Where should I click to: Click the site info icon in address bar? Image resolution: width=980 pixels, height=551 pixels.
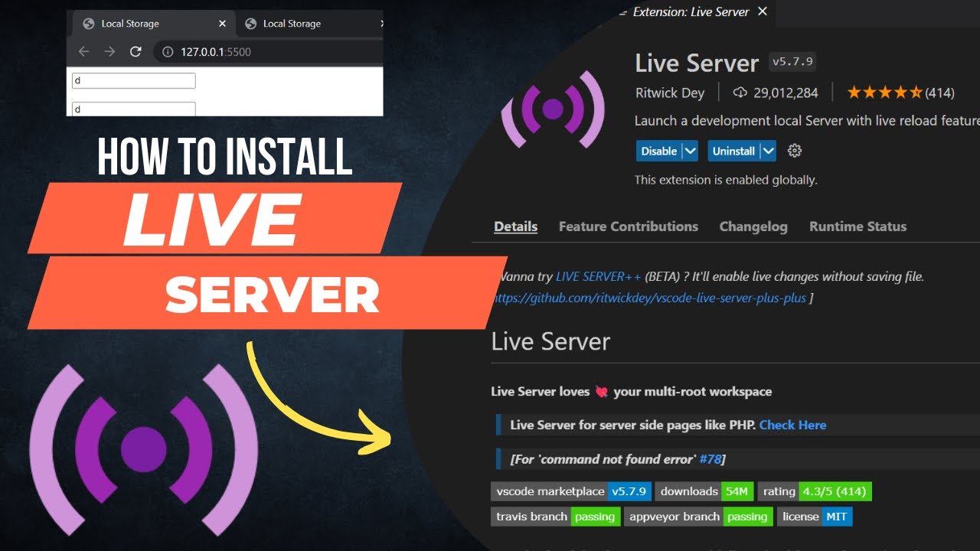167,52
